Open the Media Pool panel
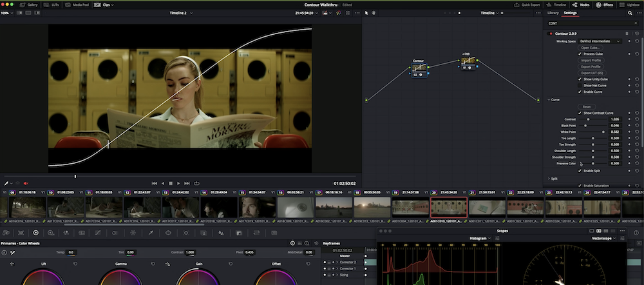The image size is (644, 285). pos(77,5)
